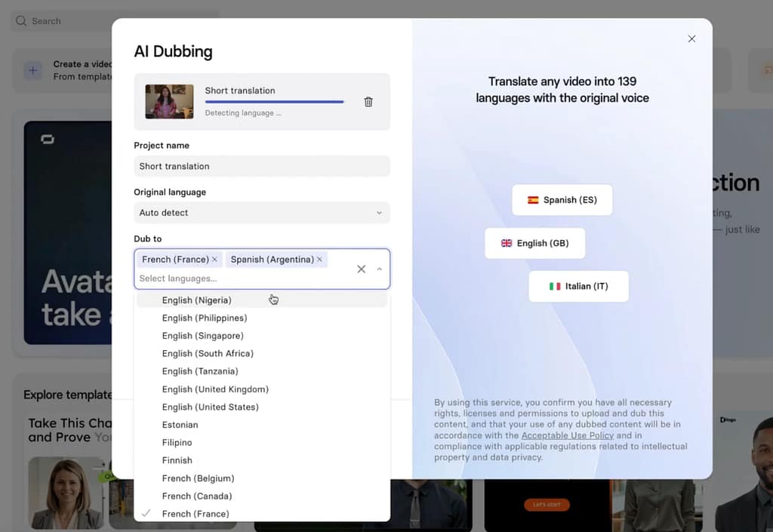Click the search magnifier icon in the top bar
This screenshot has height=532, width=773.
[20, 20]
